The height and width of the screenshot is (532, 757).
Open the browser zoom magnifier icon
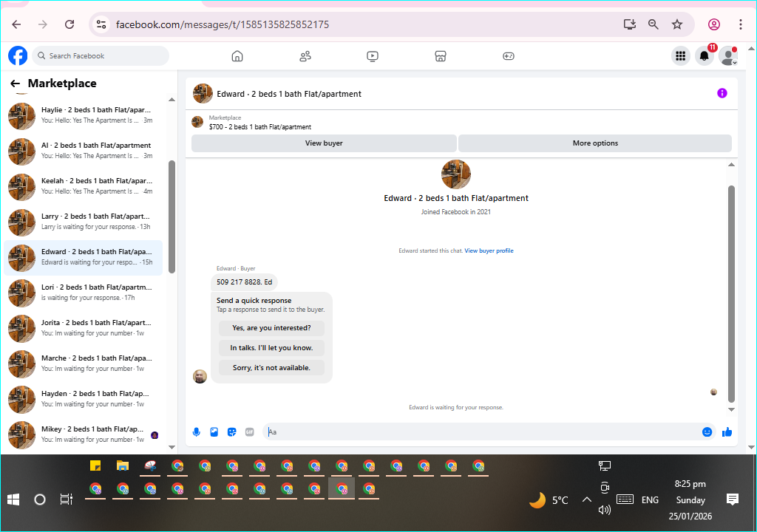pos(654,24)
